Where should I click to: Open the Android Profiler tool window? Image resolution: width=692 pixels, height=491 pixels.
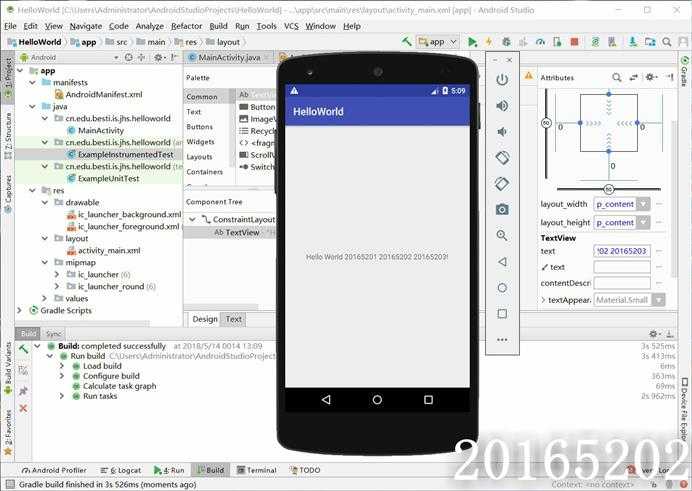(54, 470)
